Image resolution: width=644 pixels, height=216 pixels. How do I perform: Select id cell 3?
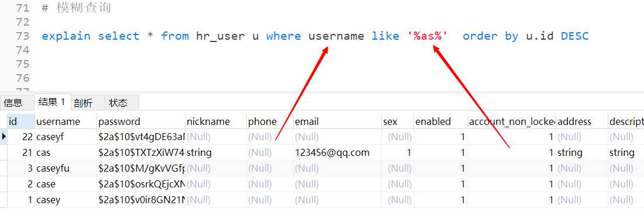21,169
